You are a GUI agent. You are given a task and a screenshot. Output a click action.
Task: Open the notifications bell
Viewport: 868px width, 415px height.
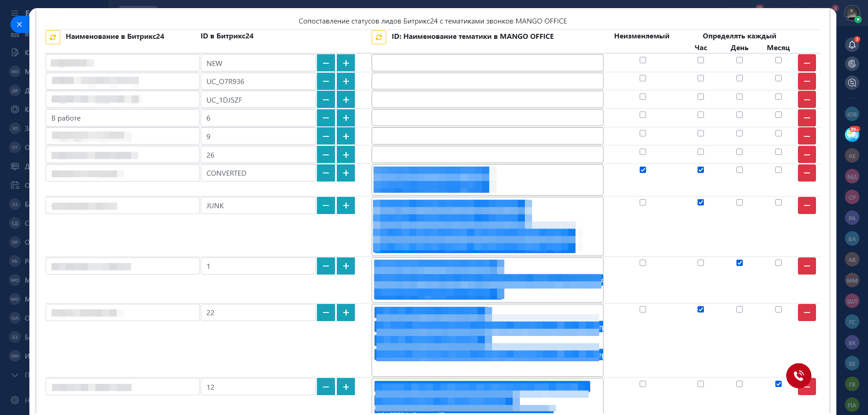click(x=852, y=44)
